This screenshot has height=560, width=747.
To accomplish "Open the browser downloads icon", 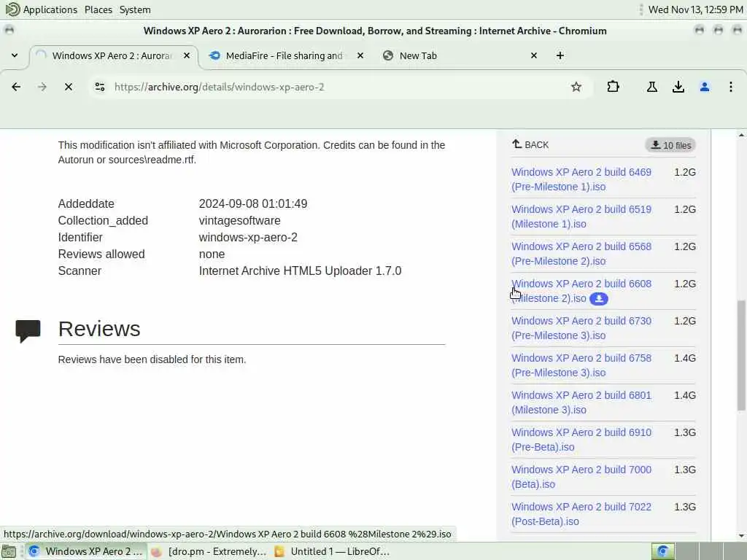I will point(678,87).
